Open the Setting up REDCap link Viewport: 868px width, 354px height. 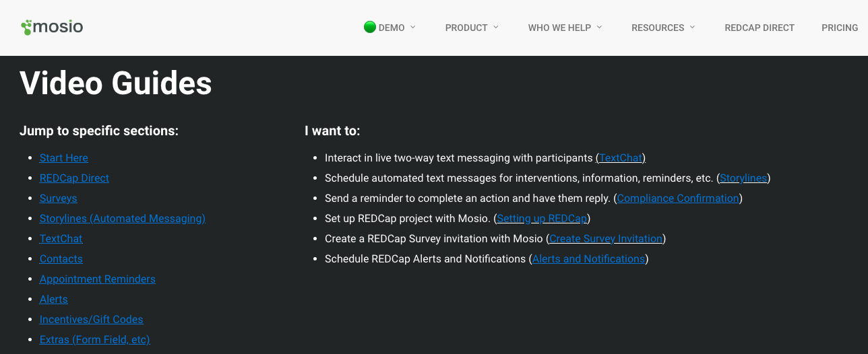542,218
